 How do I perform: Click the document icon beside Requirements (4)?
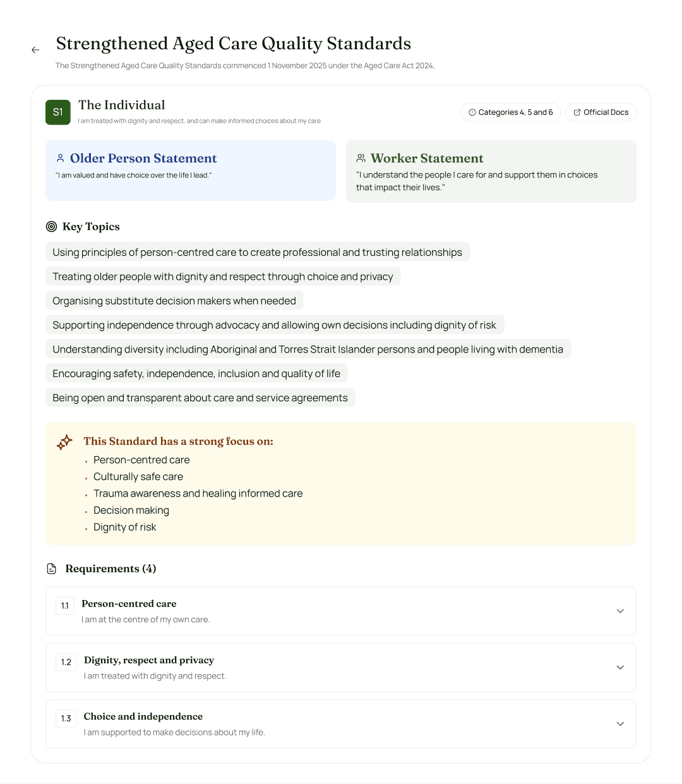(x=51, y=568)
